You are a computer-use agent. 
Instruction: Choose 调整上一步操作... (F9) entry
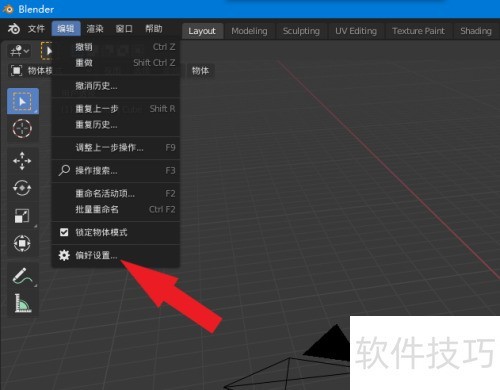[116, 148]
